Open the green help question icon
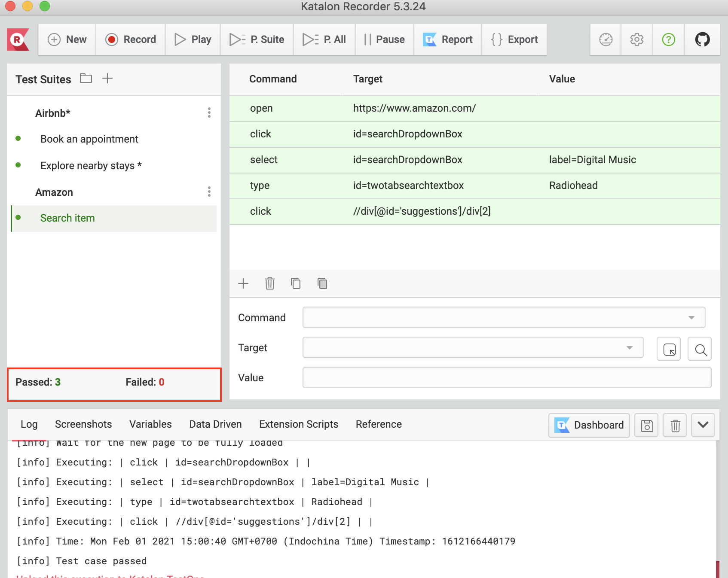Screen dimensions: 728x578 669,40
